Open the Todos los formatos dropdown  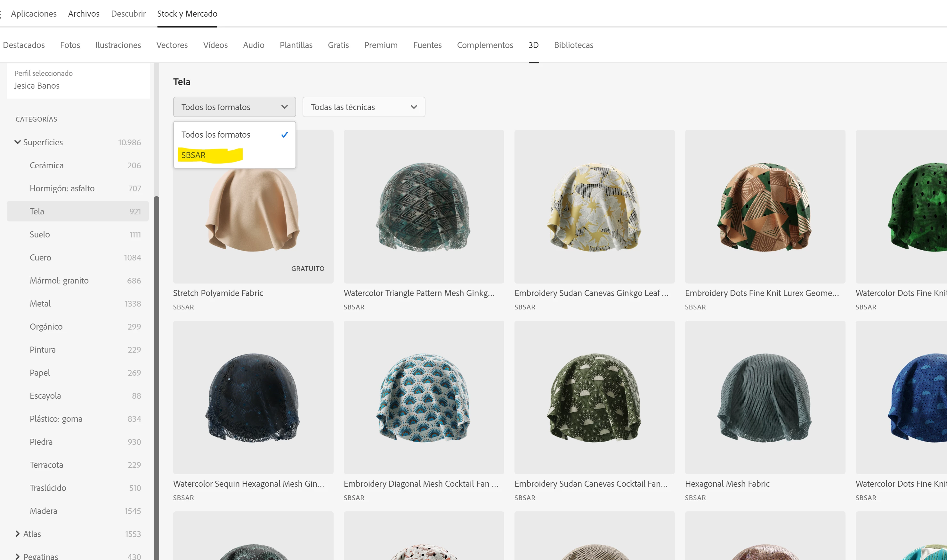(234, 107)
